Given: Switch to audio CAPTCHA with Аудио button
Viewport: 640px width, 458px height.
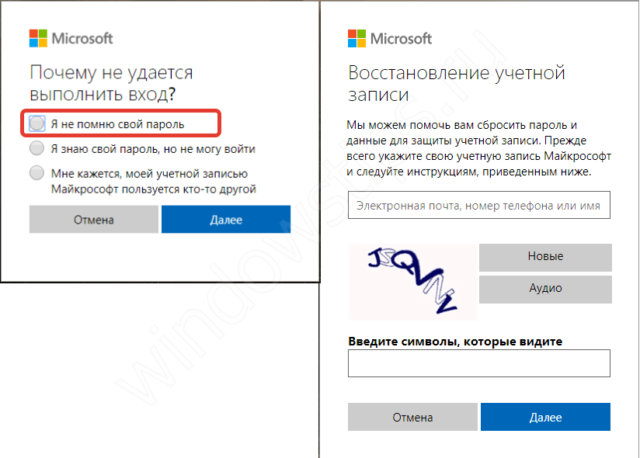Looking at the screenshot, I should coord(545,289).
